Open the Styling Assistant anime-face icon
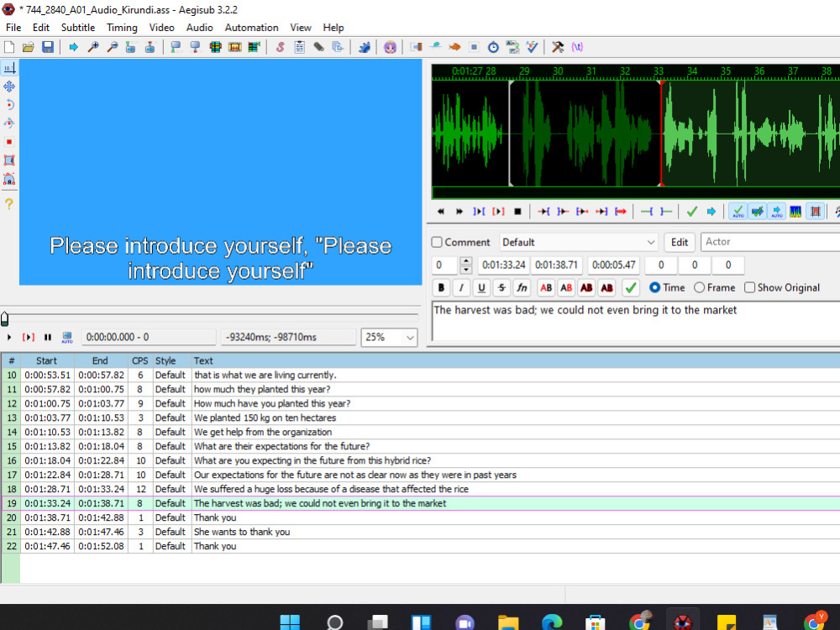Image resolution: width=840 pixels, height=630 pixels. pyautogui.click(x=390, y=47)
